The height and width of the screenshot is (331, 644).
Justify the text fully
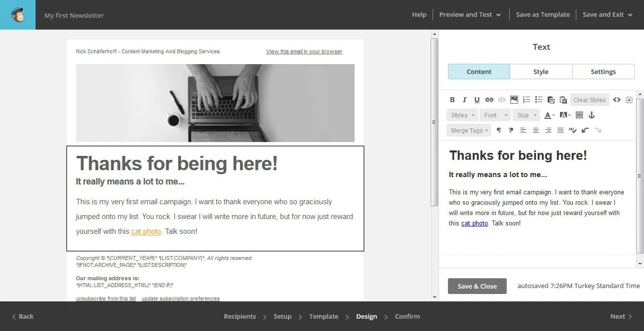click(561, 130)
